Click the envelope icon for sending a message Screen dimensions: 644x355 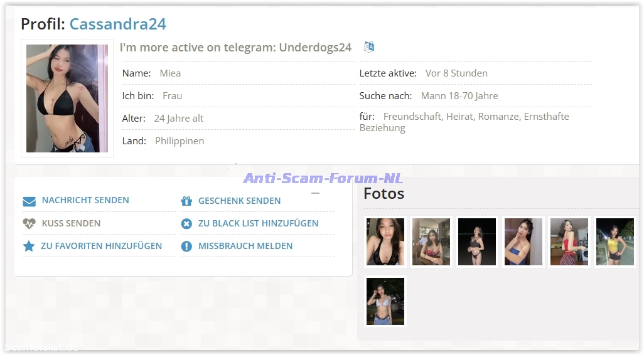click(29, 201)
